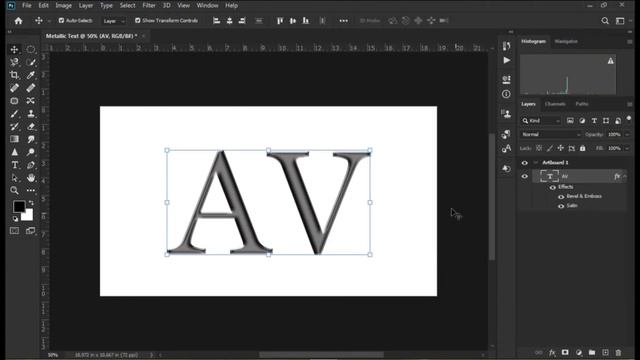Click the 3D Mode label in options bar

click(370, 21)
